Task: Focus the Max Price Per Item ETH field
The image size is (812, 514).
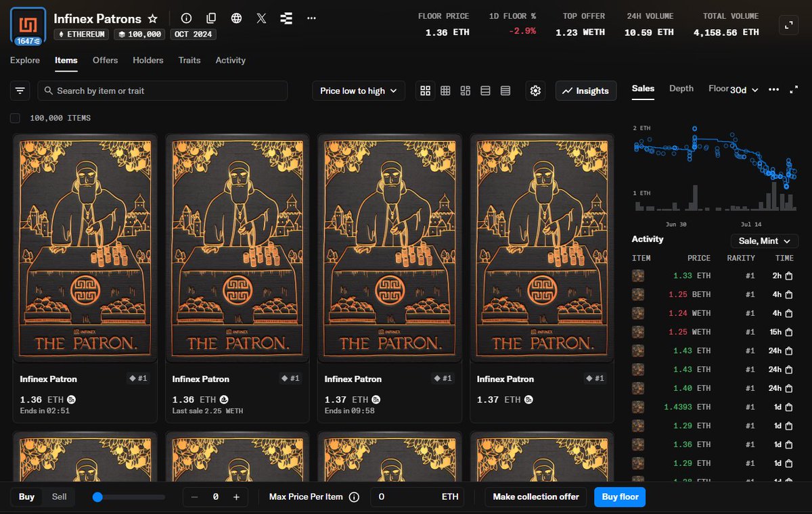Action: click(418, 497)
